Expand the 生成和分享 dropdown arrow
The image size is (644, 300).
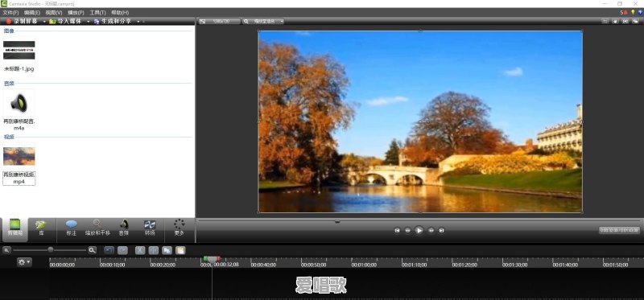pos(138,22)
